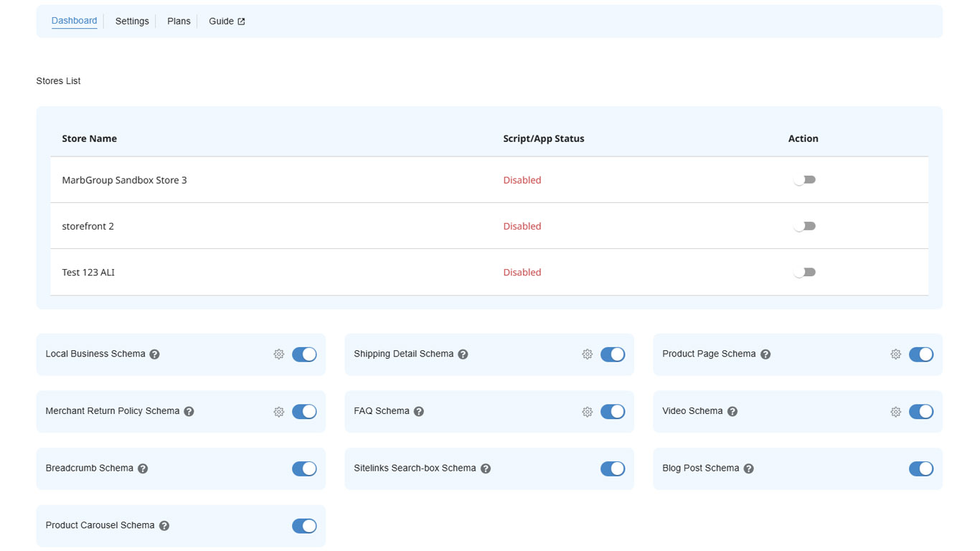Select the Dashboard tab

pyautogui.click(x=74, y=21)
